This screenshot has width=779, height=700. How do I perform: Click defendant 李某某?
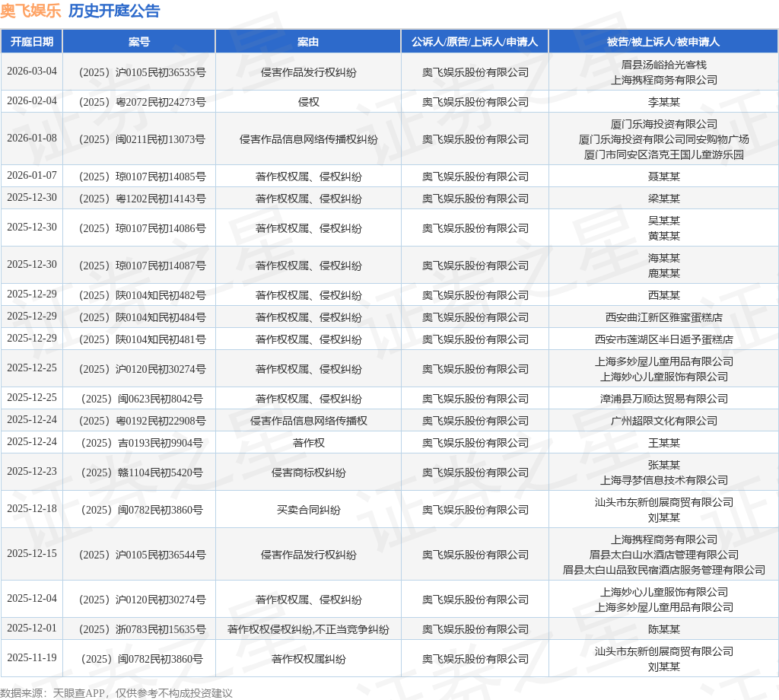[x=663, y=102]
